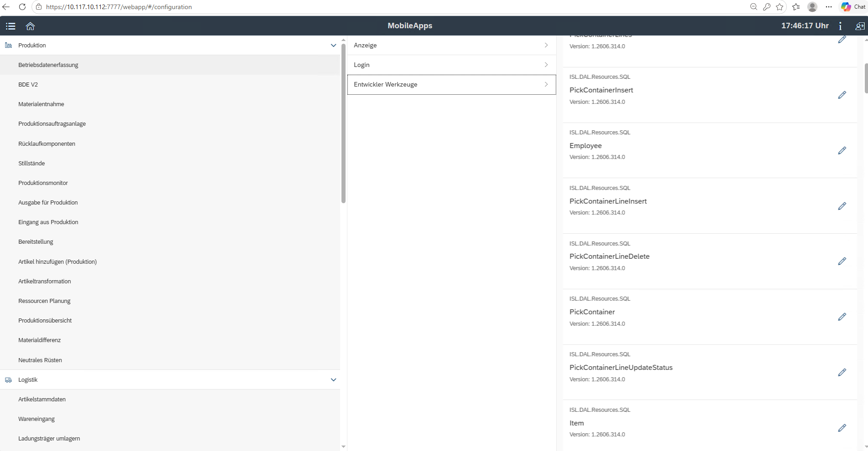Viewport: 868px width, 451px height.
Task: Open Produktionsübersicht entry
Action: pyautogui.click(x=170, y=320)
